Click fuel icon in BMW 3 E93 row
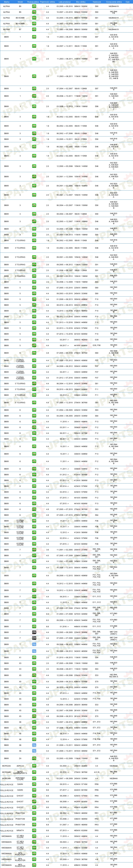This screenshot has height=868, width=133. pyautogui.click(x=34, y=235)
